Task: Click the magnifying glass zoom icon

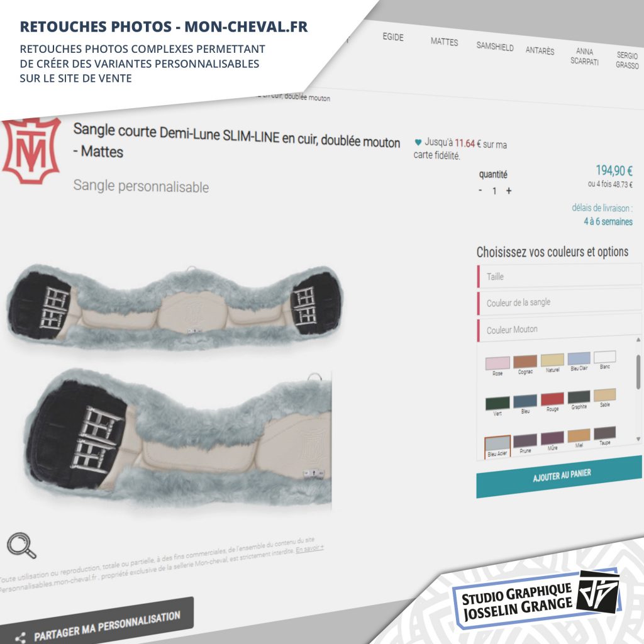Action: pyautogui.click(x=22, y=545)
